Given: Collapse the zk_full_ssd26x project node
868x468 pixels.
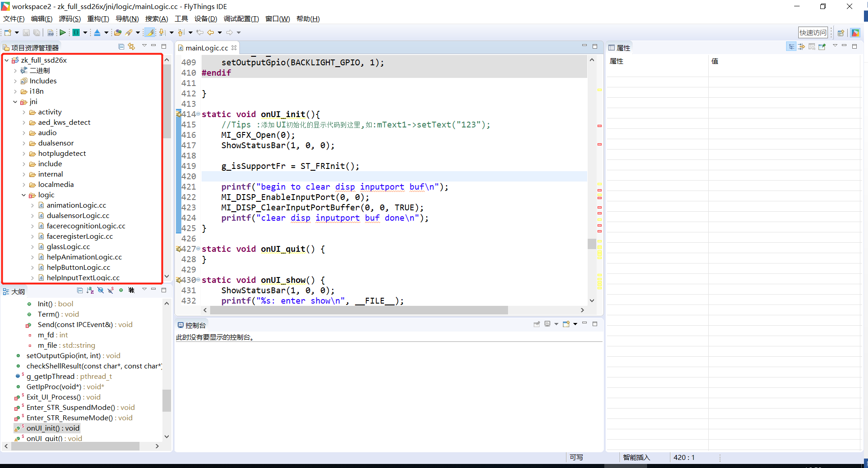Looking at the screenshot, I should tap(7, 60).
